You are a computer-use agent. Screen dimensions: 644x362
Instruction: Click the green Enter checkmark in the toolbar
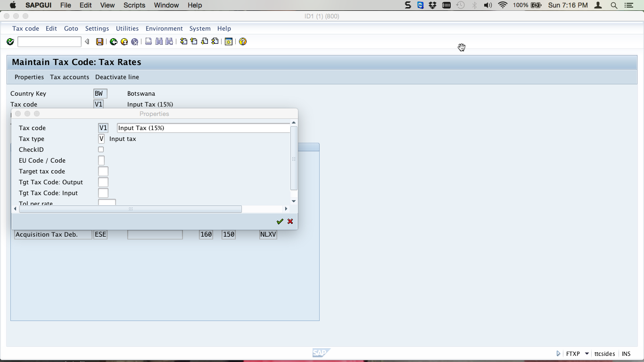coord(10,42)
